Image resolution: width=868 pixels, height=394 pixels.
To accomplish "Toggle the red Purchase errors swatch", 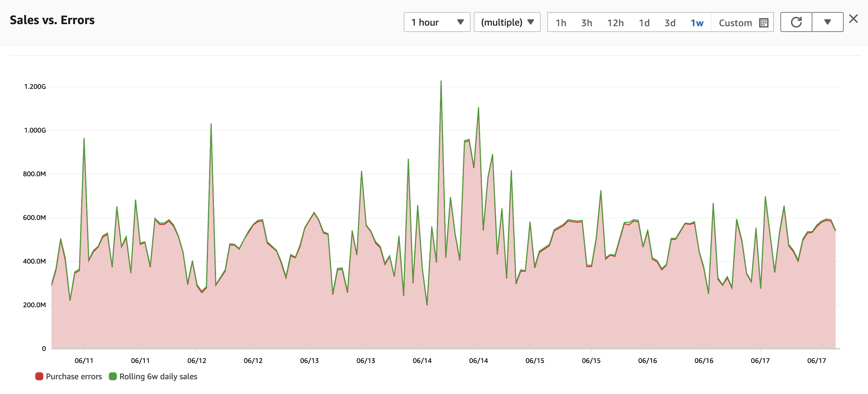I will [39, 376].
